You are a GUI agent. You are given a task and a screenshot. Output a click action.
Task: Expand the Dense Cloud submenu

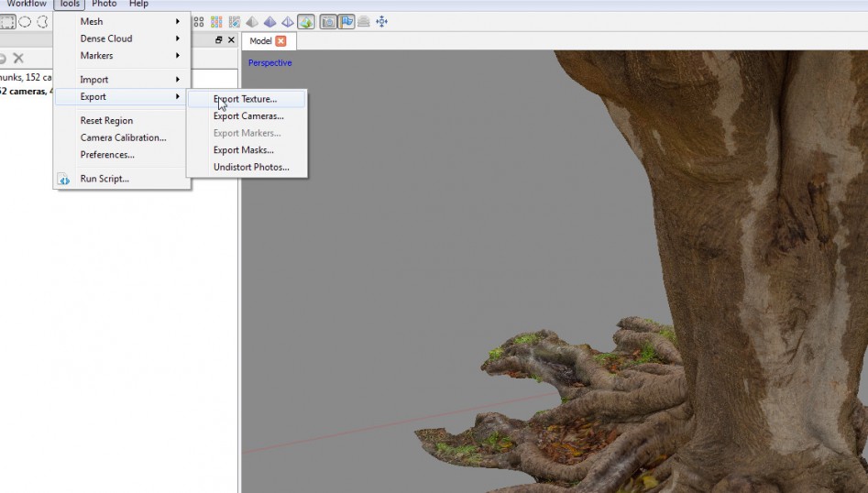point(122,38)
